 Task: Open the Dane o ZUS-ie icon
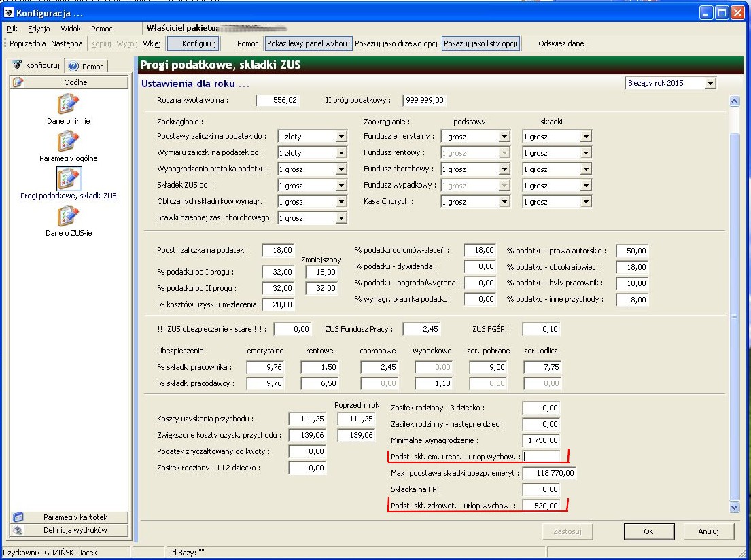pyautogui.click(x=68, y=215)
